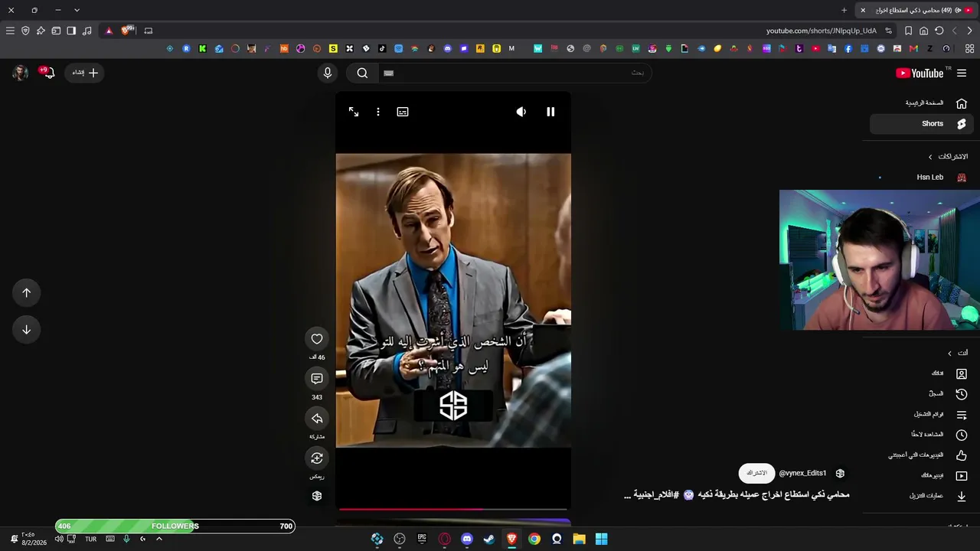The image size is (980, 551).
Task: Go to YouTube home via the logo
Action: coord(920,73)
